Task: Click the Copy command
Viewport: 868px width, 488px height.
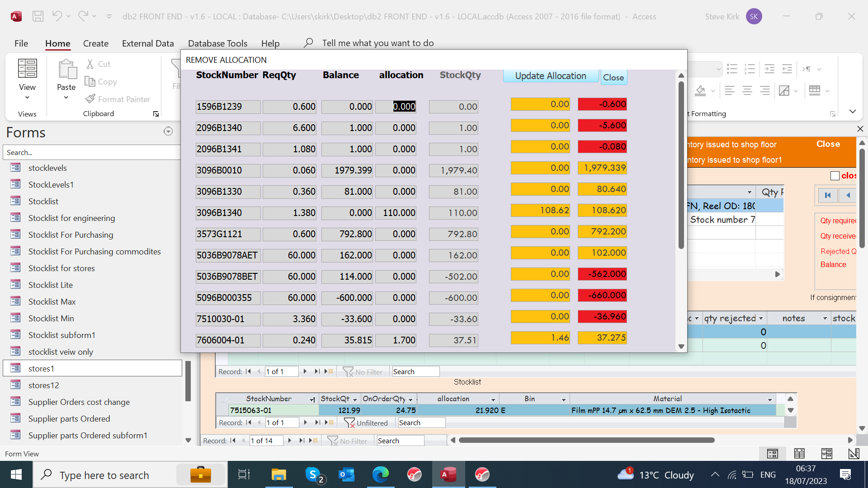Action: point(101,82)
